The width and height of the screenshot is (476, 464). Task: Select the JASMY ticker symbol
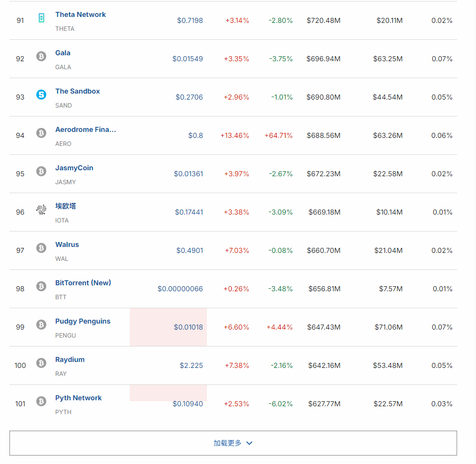click(66, 182)
